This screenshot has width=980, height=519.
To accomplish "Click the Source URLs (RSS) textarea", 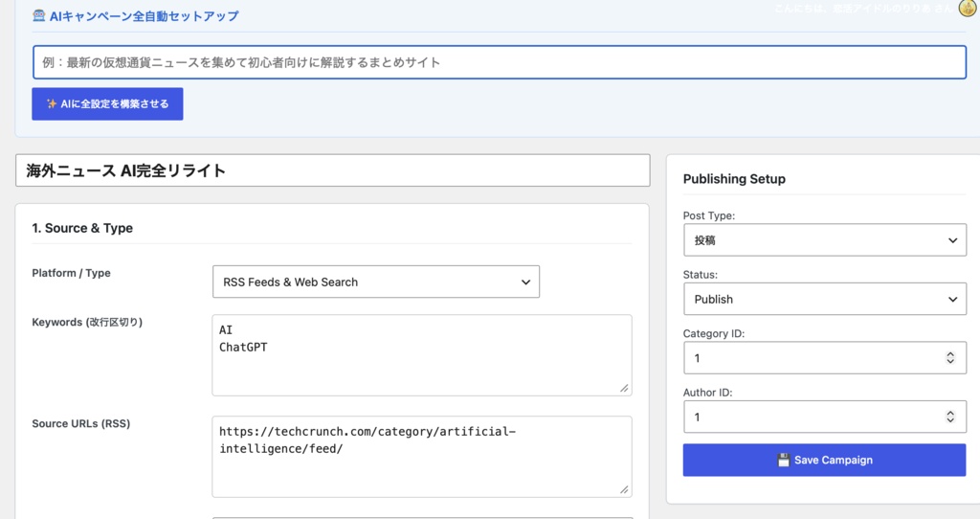I will [422, 457].
